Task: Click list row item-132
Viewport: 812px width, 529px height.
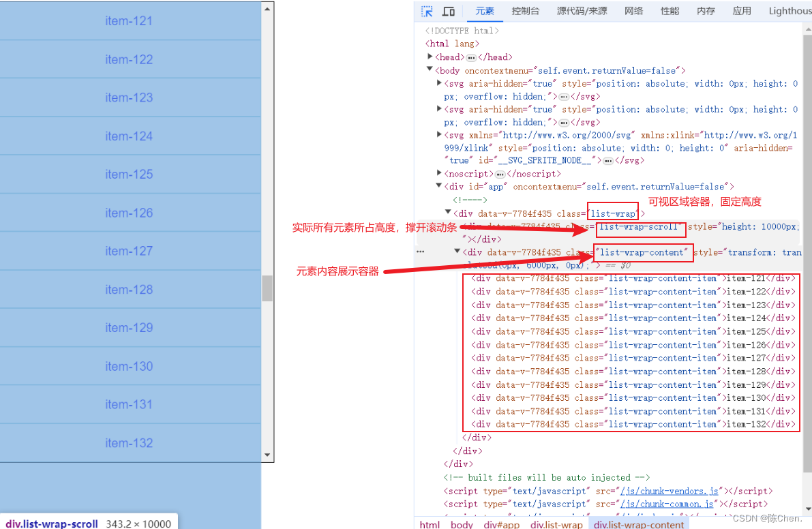Action: coord(130,442)
